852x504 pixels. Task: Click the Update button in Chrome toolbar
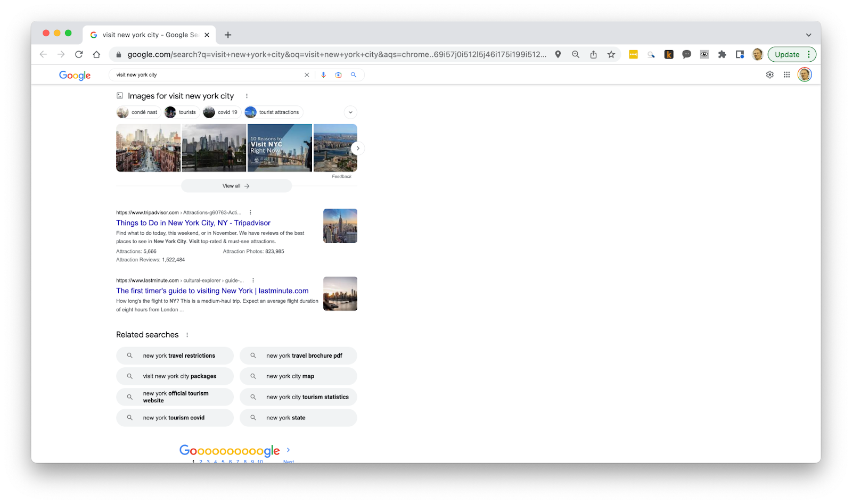click(x=787, y=54)
